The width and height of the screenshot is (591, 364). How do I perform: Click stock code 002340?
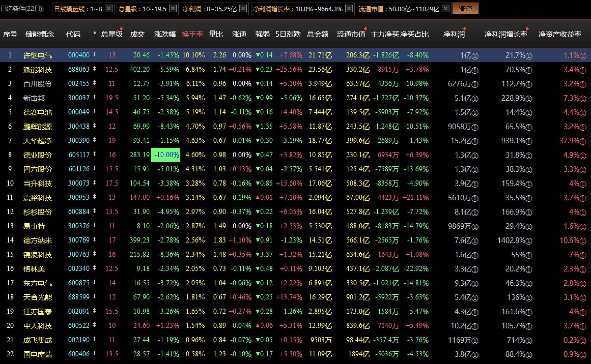pos(79,269)
